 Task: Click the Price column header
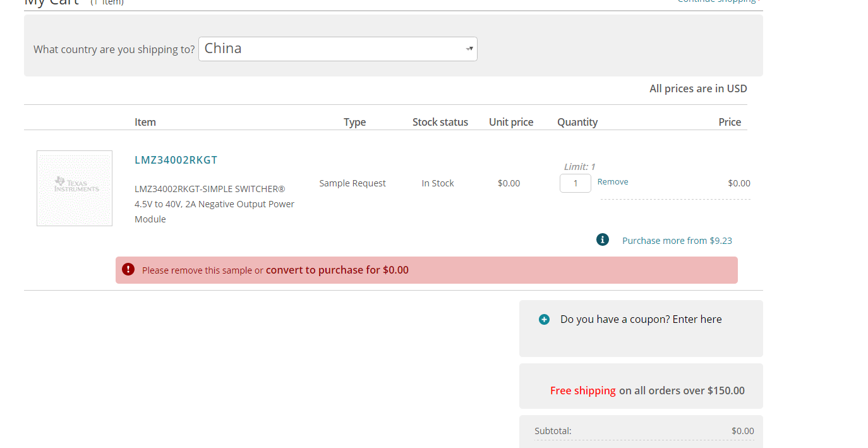coord(730,122)
